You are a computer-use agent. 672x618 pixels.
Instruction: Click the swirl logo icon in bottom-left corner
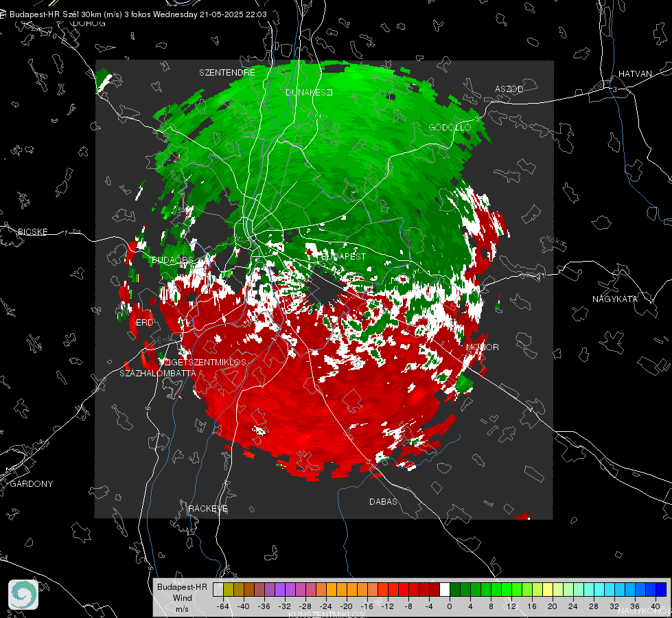(x=23, y=595)
